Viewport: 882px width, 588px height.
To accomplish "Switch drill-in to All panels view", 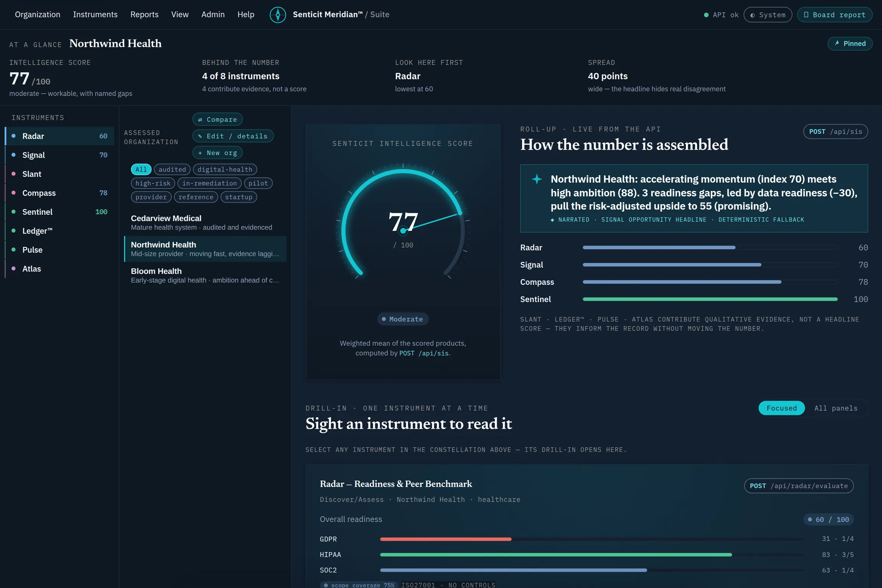I will coord(836,408).
